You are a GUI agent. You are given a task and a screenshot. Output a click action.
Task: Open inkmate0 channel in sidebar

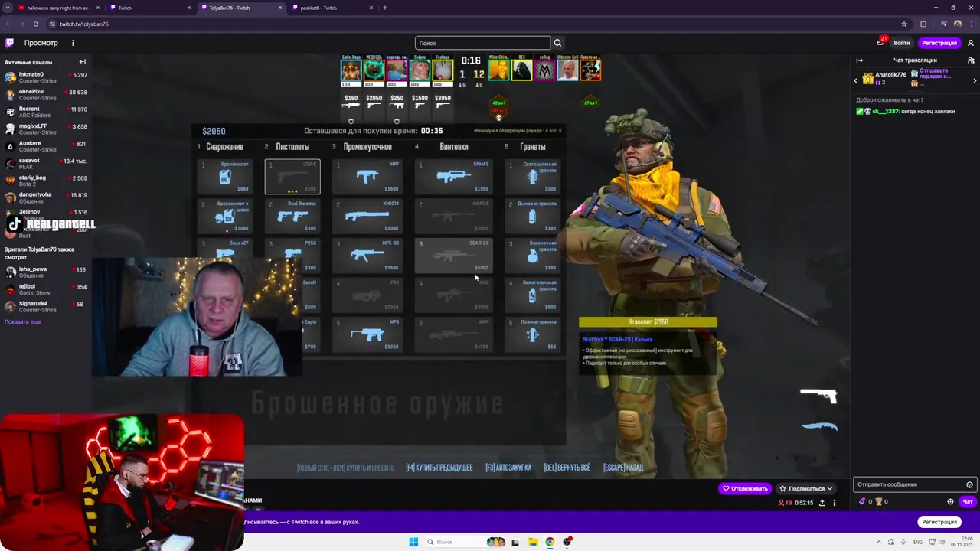coord(46,77)
